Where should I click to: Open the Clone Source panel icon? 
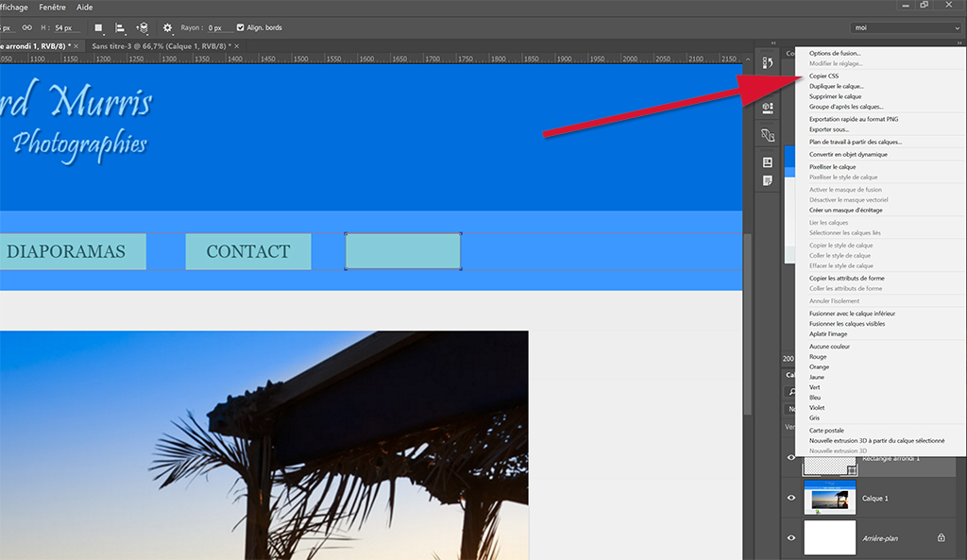point(767,135)
